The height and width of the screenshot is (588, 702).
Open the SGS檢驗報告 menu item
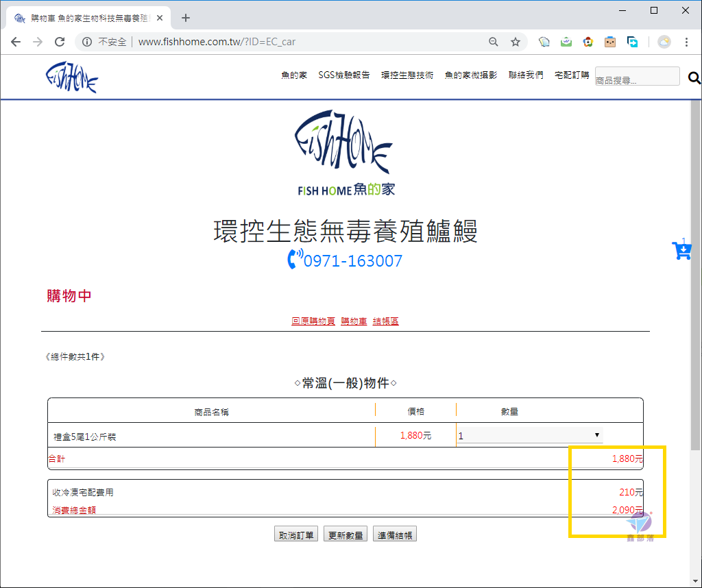click(x=344, y=75)
